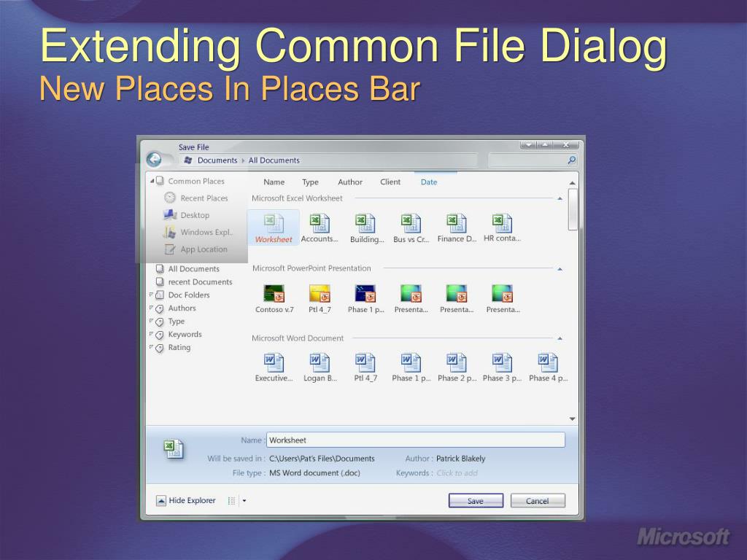
Task: Select the Executive Word document
Action: 274,367
